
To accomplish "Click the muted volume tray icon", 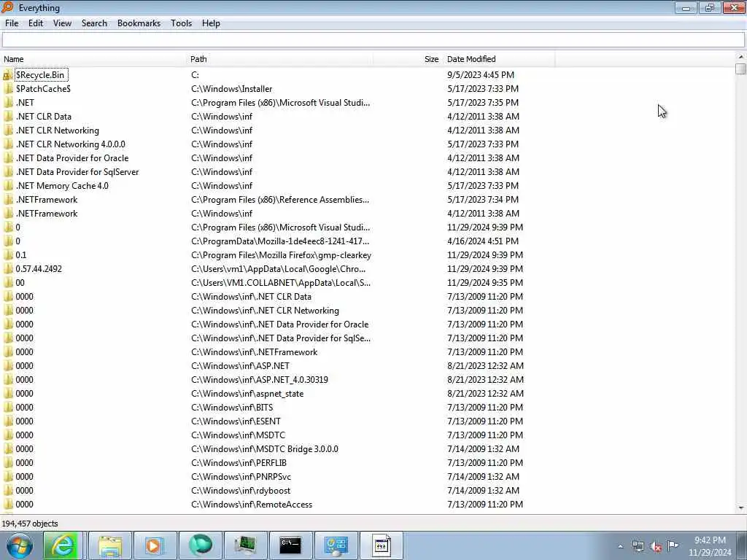I will pyautogui.click(x=656, y=546).
